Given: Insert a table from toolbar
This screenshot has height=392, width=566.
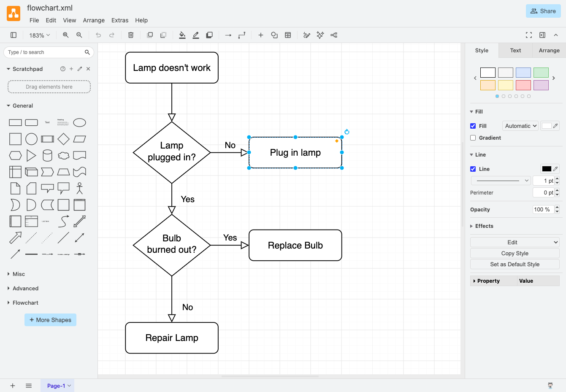Looking at the screenshot, I should [x=288, y=35].
